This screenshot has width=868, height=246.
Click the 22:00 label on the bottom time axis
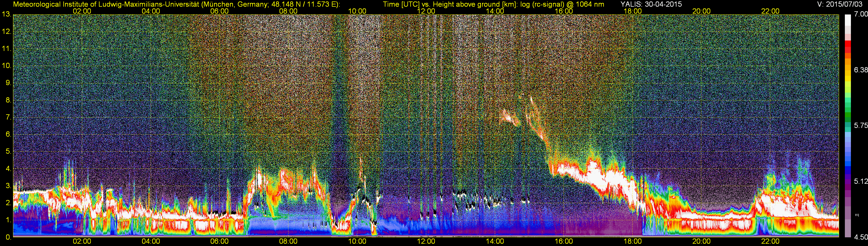[x=770, y=241]
